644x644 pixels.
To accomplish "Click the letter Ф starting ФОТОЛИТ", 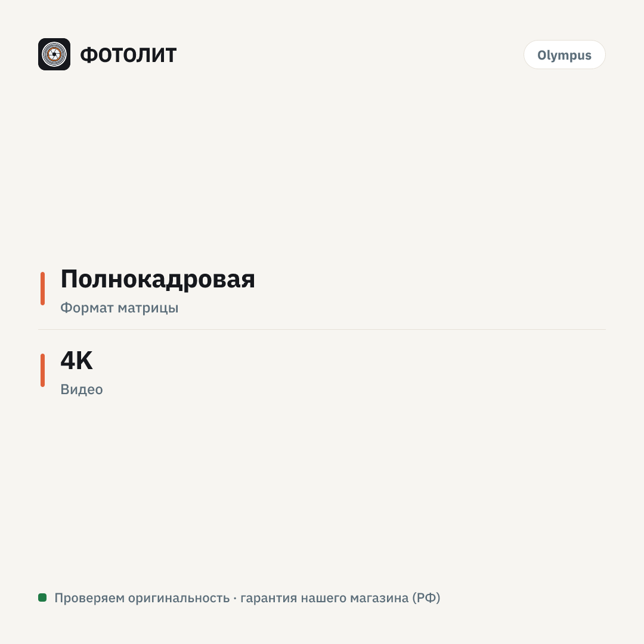I will pos(88,55).
